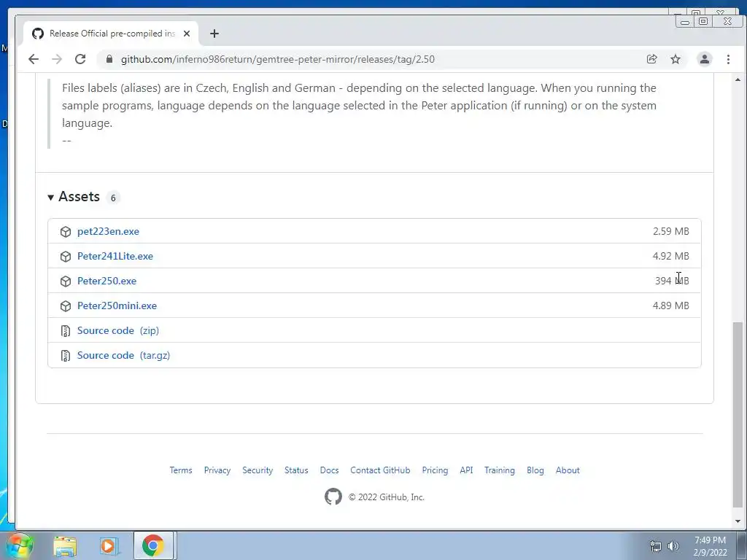This screenshot has height=560, width=747.
Task: Click the Chrome back arrow
Action: point(34,59)
